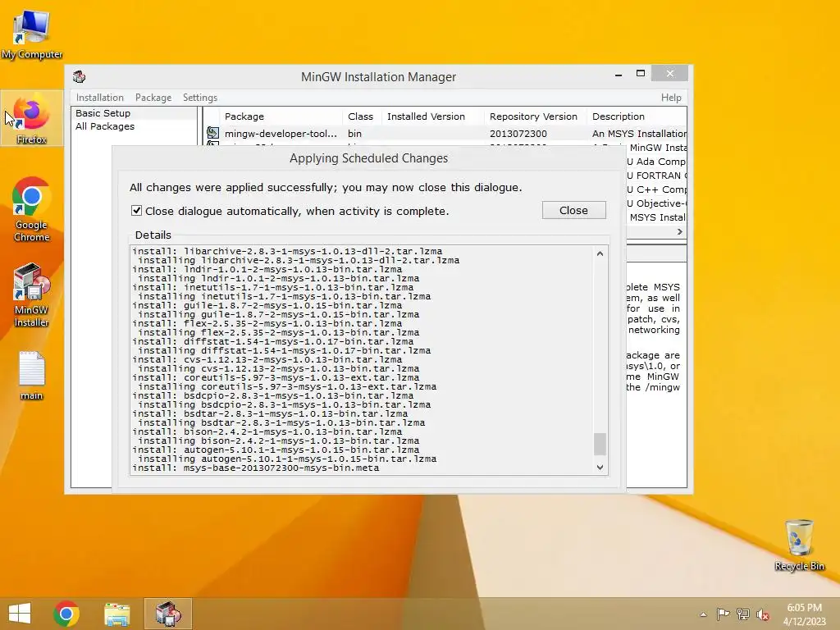Select All Packages in the left pane

105,126
